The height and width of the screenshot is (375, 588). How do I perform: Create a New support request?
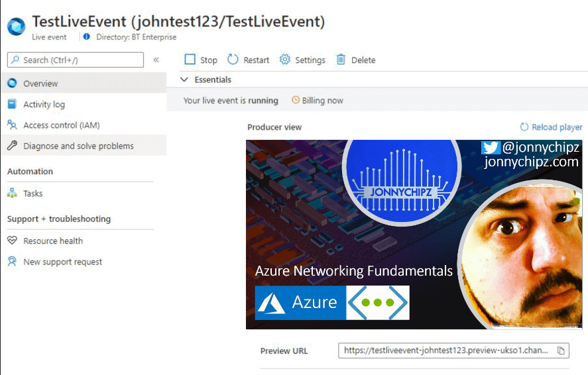(x=62, y=262)
